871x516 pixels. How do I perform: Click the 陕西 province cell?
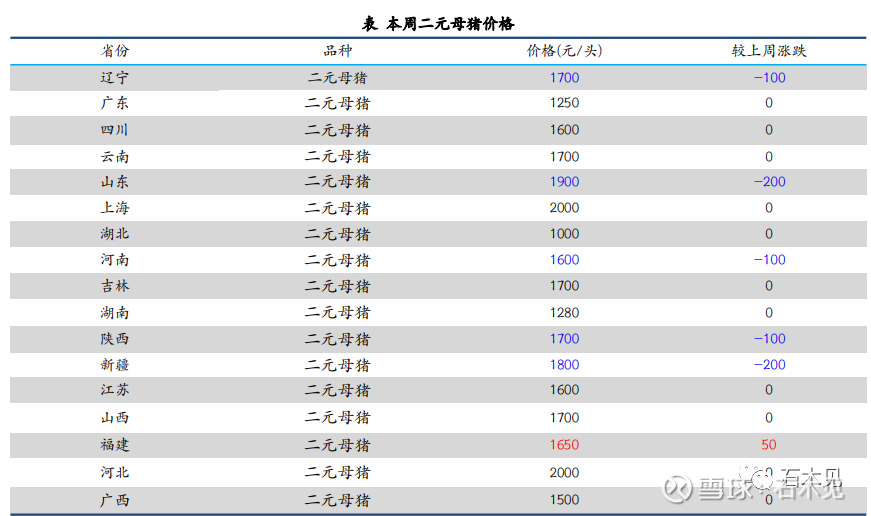pyautogui.click(x=115, y=339)
